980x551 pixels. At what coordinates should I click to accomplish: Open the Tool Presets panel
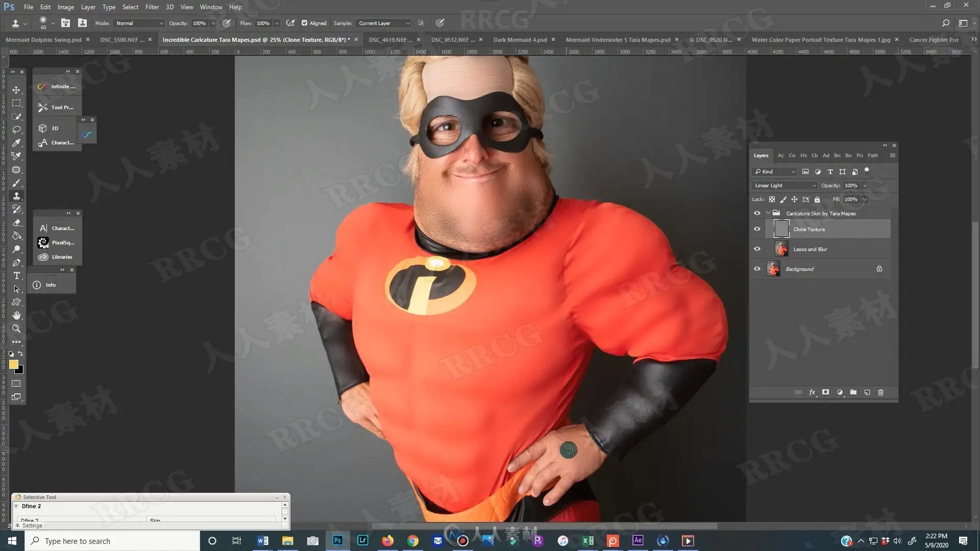click(57, 108)
